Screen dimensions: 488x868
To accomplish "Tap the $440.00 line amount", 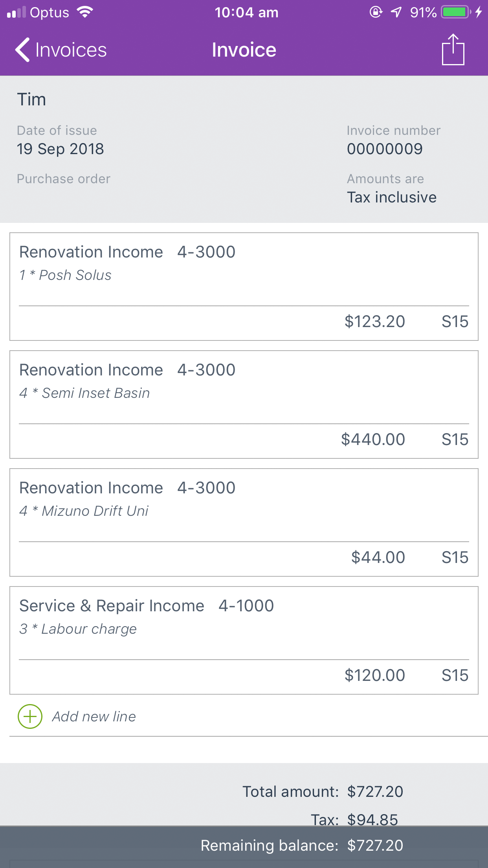I will [x=372, y=439].
